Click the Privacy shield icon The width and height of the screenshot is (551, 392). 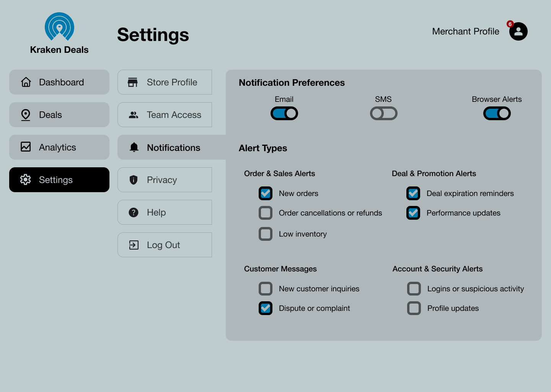pos(134,180)
